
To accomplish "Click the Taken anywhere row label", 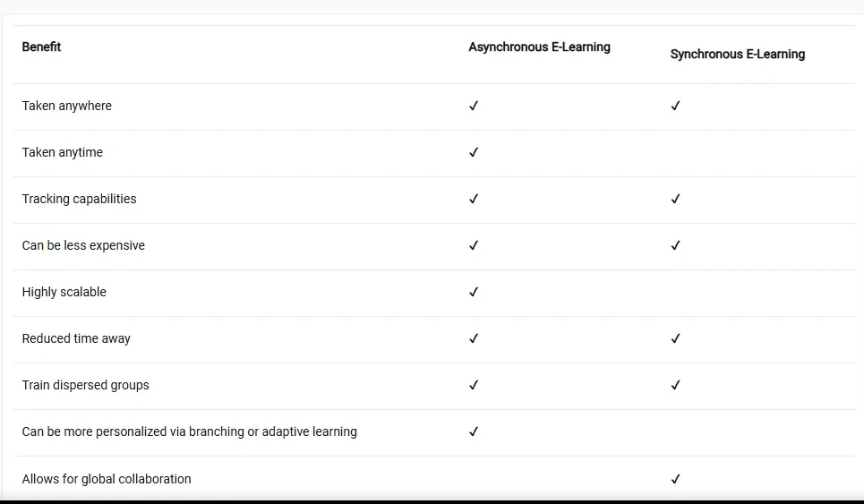I will tap(67, 106).
